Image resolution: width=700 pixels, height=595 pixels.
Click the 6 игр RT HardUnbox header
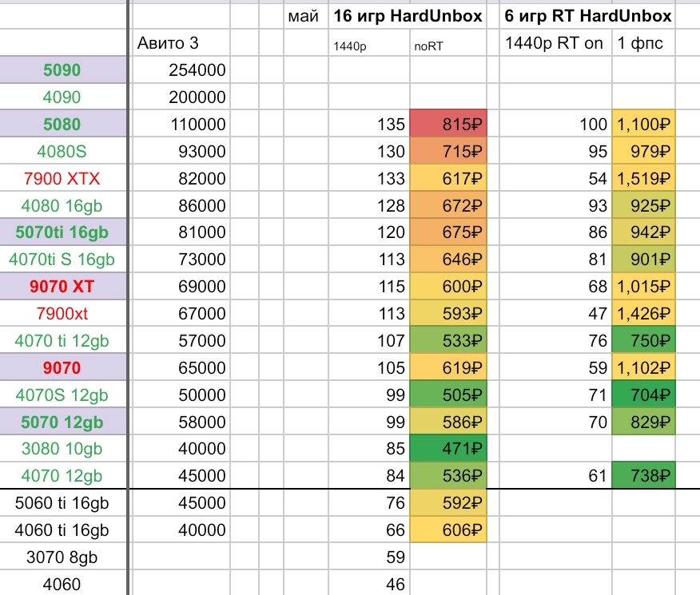point(587,16)
